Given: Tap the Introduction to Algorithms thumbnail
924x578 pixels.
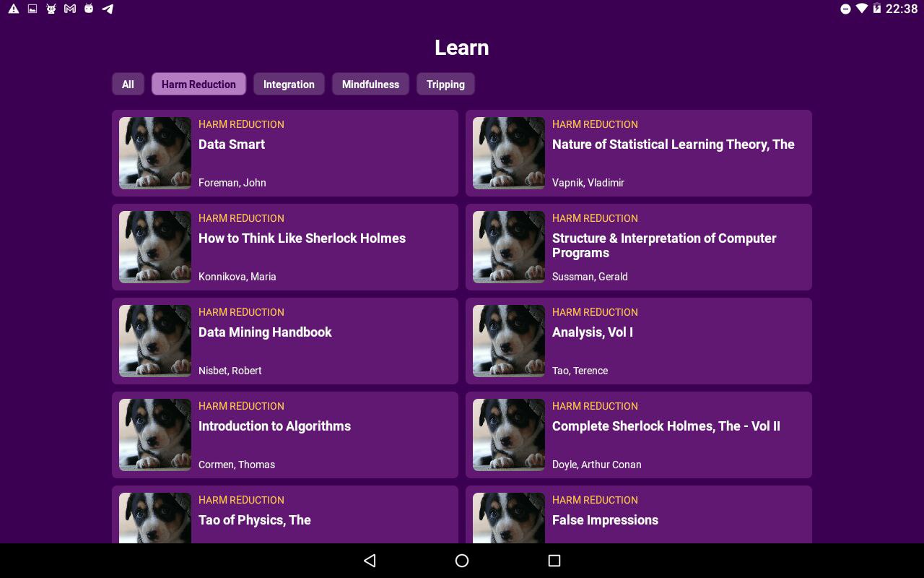Looking at the screenshot, I should tap(155, 435).
